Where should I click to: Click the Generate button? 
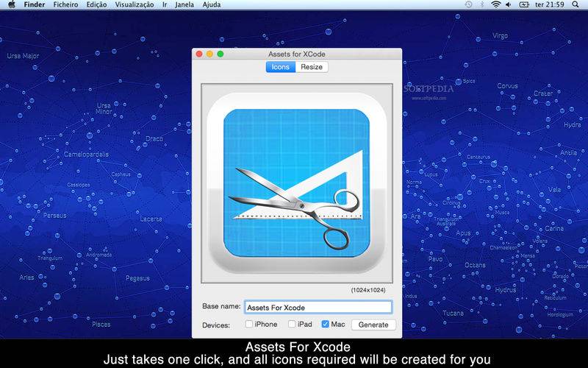coord(373,325)
